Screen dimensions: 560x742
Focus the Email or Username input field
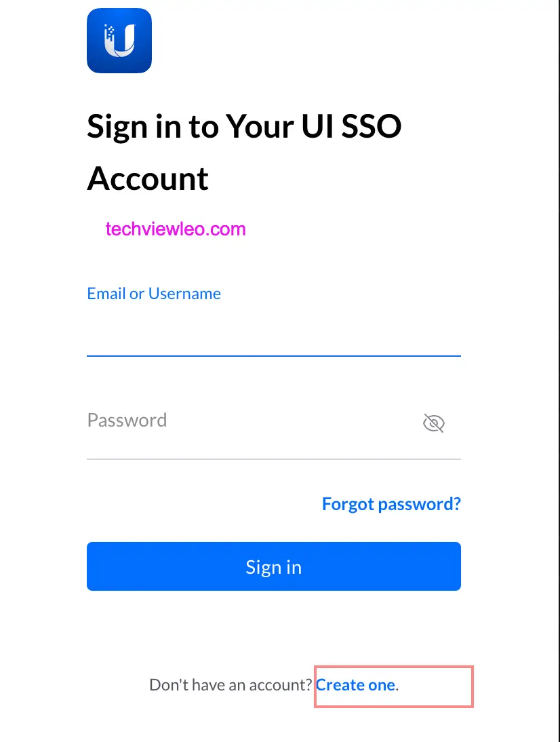[273, 332]
